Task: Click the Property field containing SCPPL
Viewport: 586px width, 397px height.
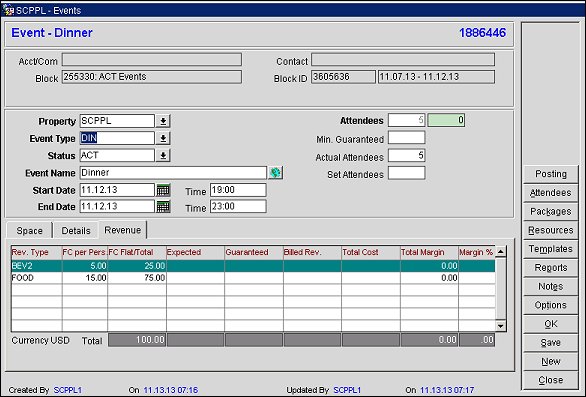Action: pos(117,121)
